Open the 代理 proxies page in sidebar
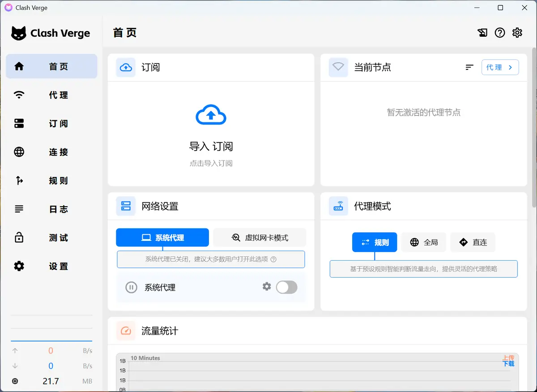 51,95
